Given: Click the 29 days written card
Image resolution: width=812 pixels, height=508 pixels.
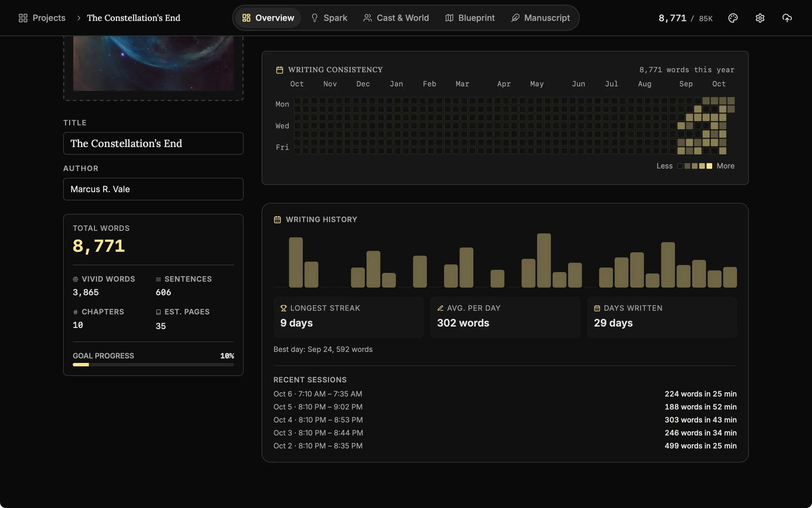Looking at the screenshot, I should (x=662, y=317).
